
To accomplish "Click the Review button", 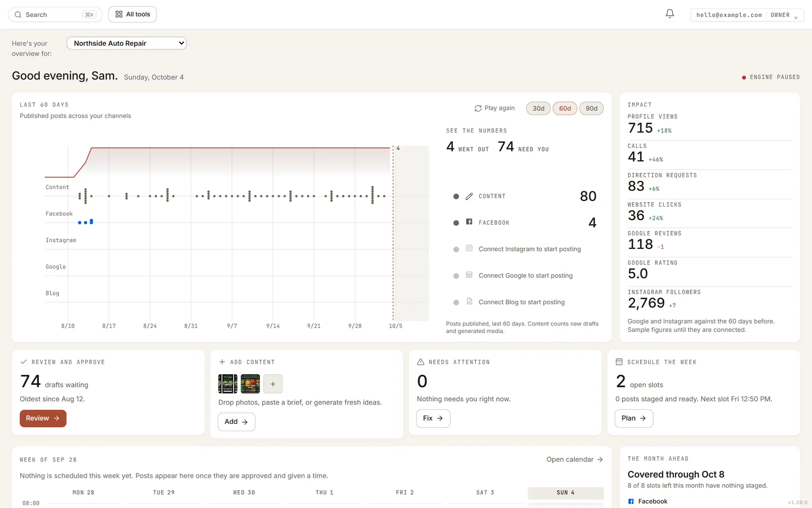I will pos(43,418).
